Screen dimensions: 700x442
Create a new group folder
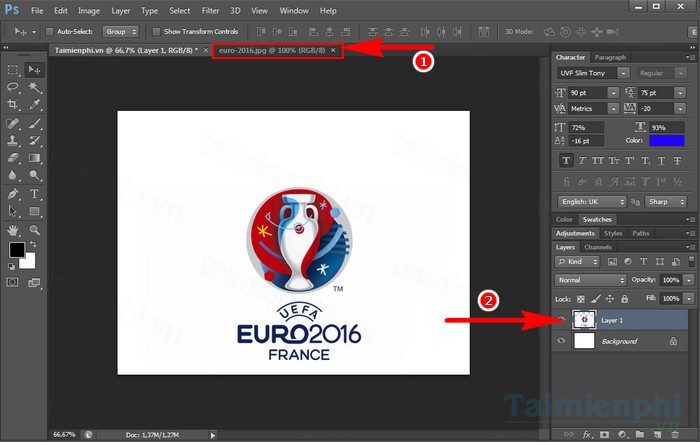[x=640, y=434]
